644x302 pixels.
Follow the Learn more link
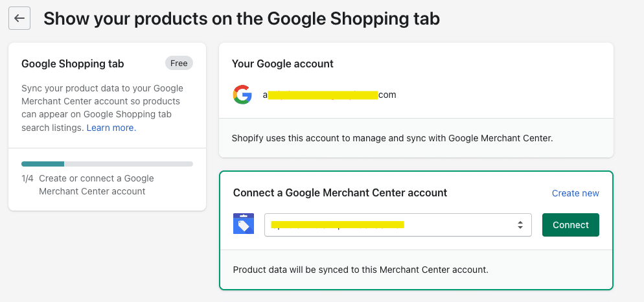(111, 128)
